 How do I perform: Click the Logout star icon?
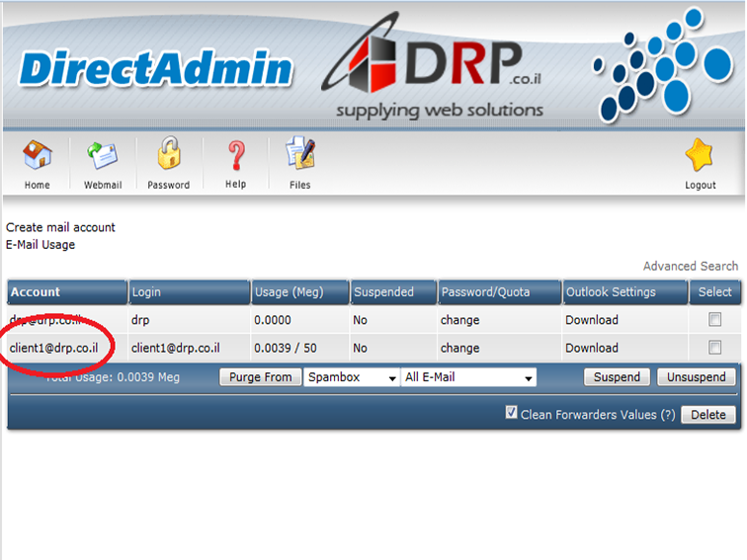(x=700, y=156)
